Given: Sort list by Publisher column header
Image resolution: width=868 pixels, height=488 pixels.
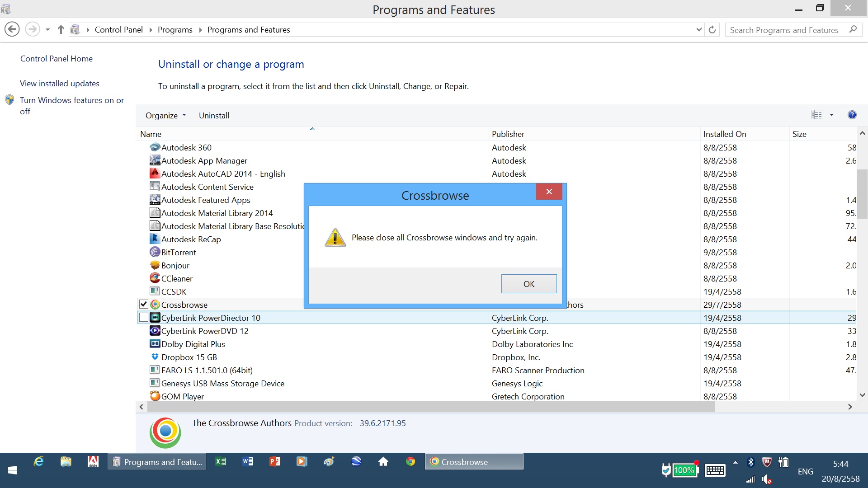Looking at the screenshot, I should [x=594, y=134].
